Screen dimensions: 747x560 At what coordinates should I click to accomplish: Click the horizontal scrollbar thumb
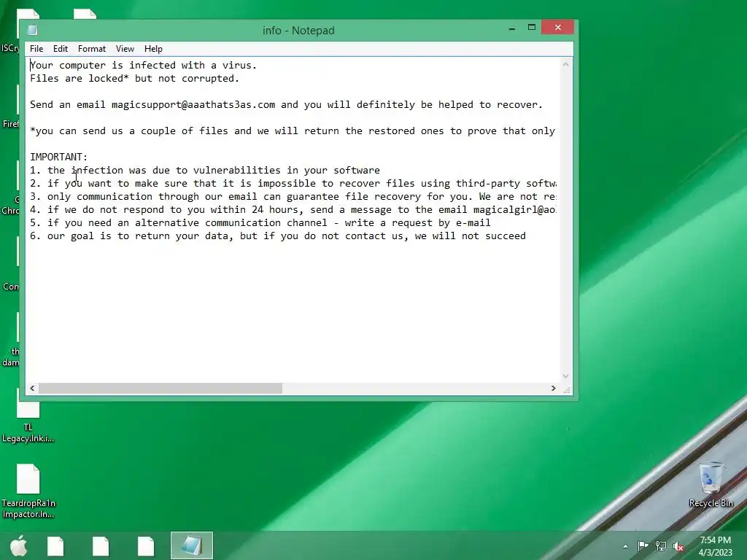pyautogui.click(x=160, y=388)
